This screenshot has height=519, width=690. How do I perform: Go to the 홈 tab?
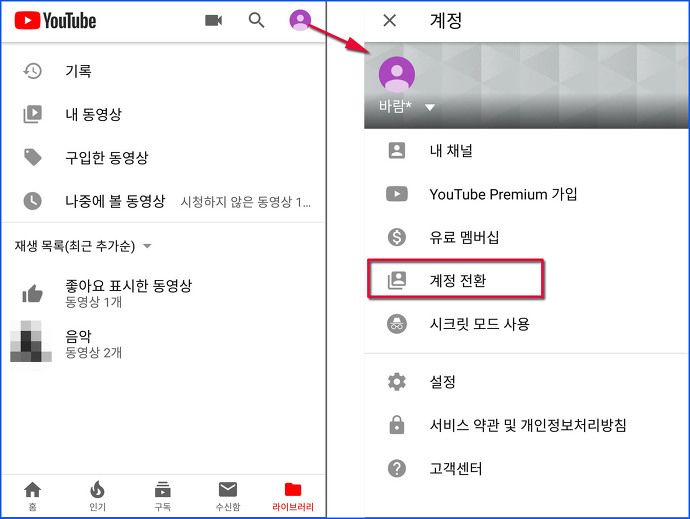[x=33, y=496]
